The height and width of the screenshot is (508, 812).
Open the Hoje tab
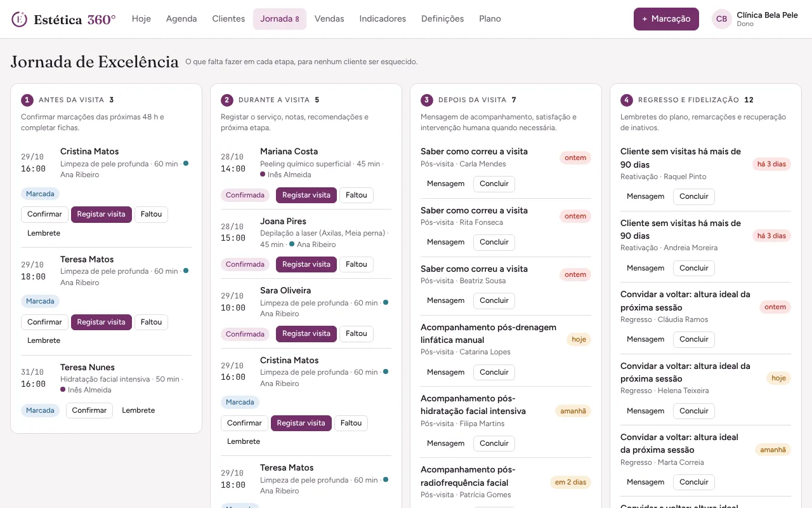point(141,19)
